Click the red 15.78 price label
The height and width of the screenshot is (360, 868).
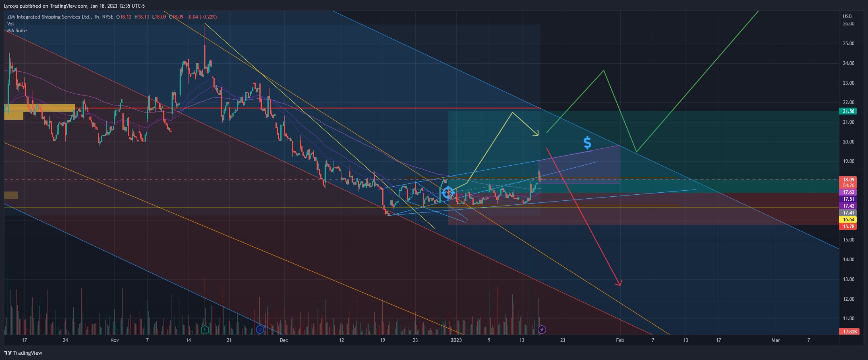pyautogui.click(x=849, y=227)
